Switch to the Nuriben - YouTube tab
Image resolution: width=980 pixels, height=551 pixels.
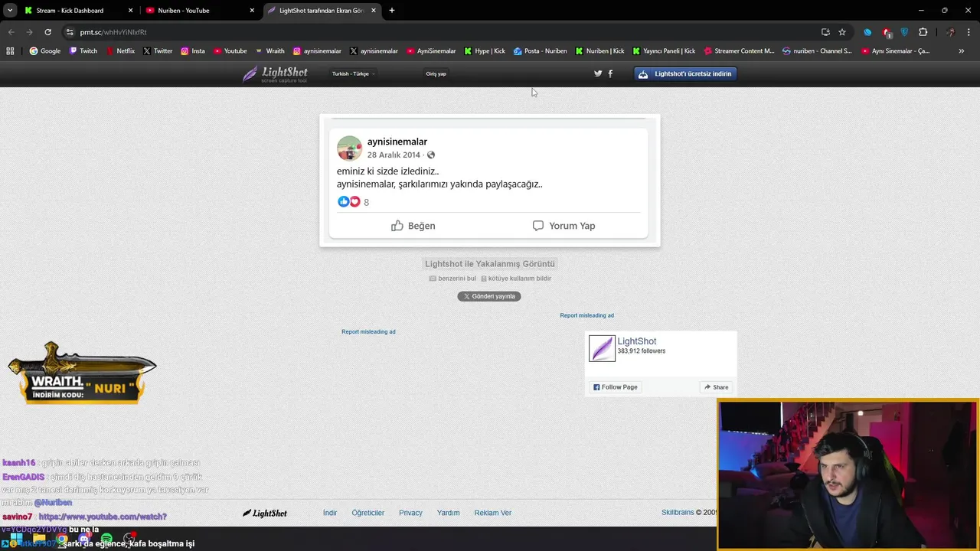click(199, 11)
